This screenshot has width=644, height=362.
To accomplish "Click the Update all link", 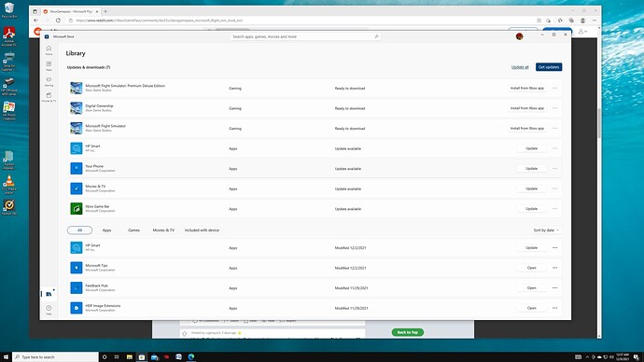I will point(520,67).
